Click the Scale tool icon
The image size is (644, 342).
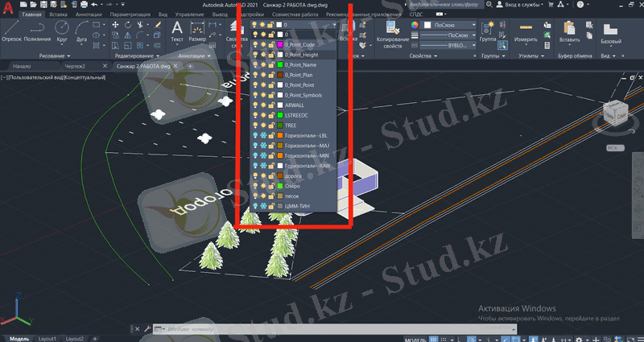128,46
